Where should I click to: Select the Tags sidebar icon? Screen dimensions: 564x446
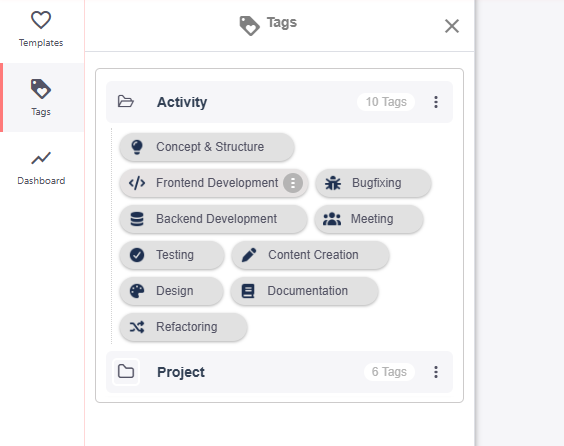[41, 88]
